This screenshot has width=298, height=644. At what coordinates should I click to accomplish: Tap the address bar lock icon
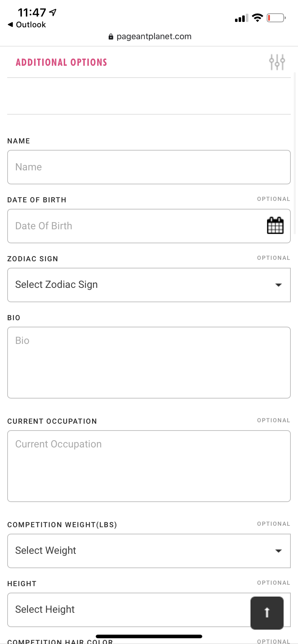pos(111,37)
